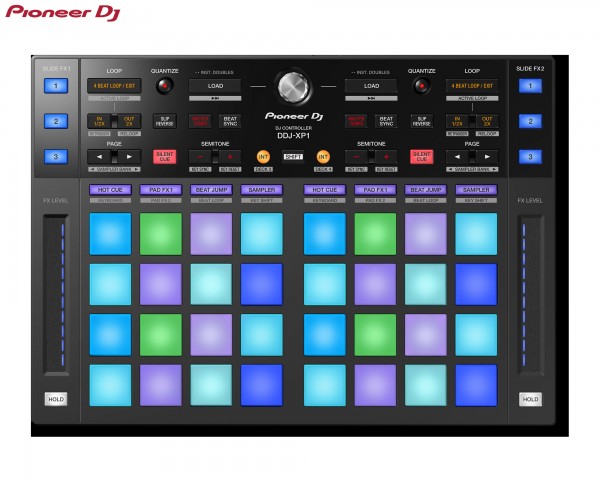This screenshot has height=480, width=600.
Task: Click left HOLD button under FX Level
Action: click(x=56, y=399)
